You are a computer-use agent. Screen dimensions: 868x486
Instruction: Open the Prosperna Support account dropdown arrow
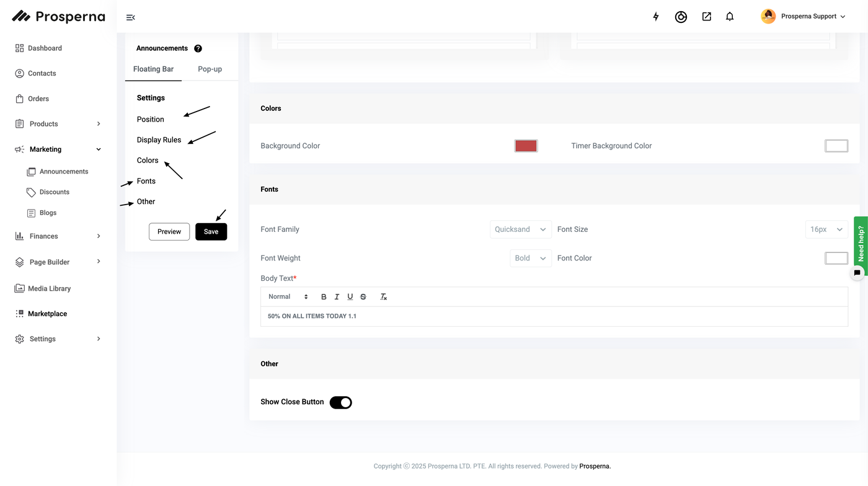(x=843, y=17)
